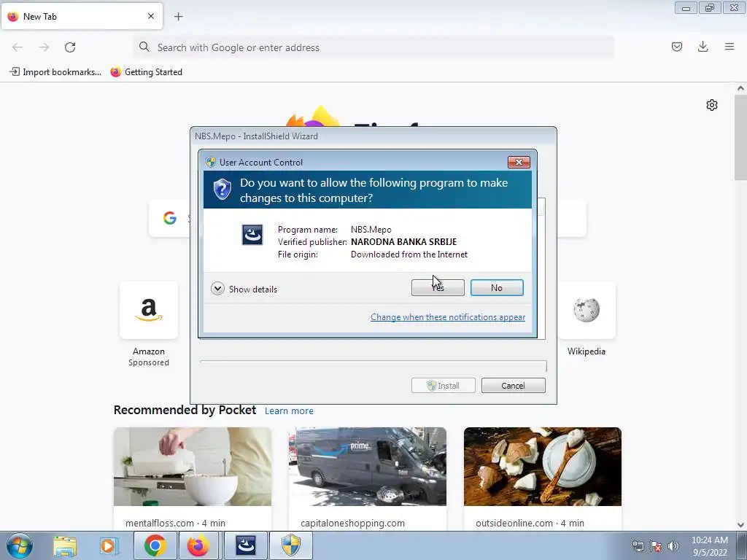
Task: Open capitaloneshopping.com story thumbnail
Action: (368, 467)
